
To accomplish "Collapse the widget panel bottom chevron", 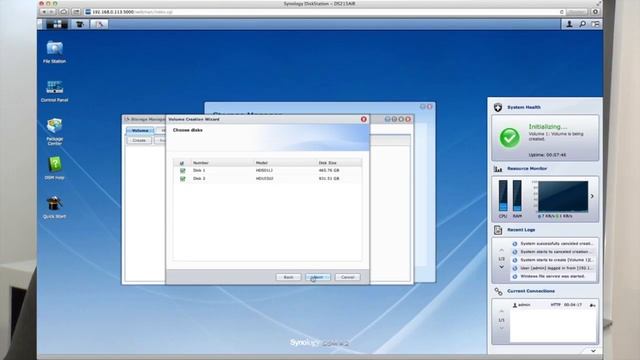I will (593, 351).
